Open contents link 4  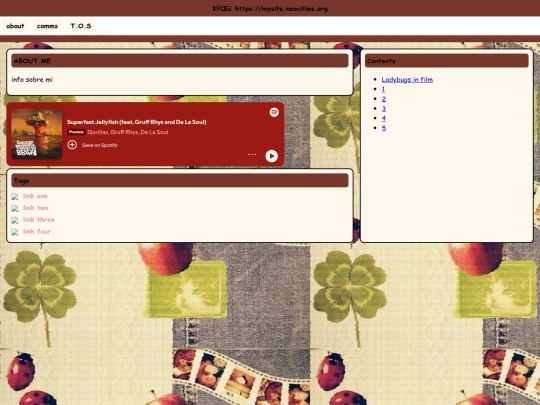384,118
